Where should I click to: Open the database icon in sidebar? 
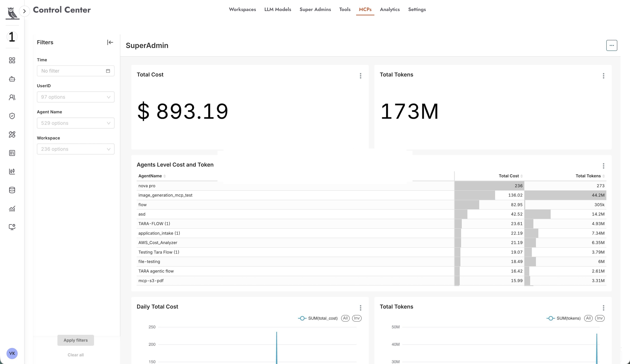click(x=12, y=190)
